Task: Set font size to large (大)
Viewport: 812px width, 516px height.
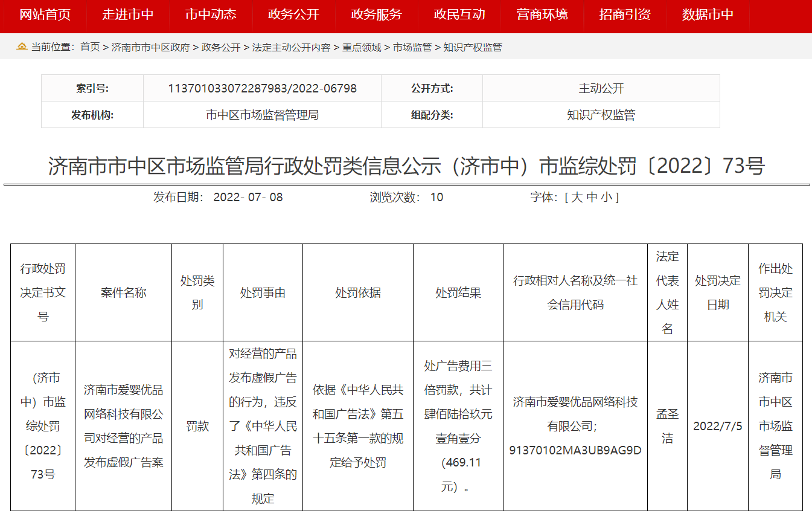Action: 577,197
